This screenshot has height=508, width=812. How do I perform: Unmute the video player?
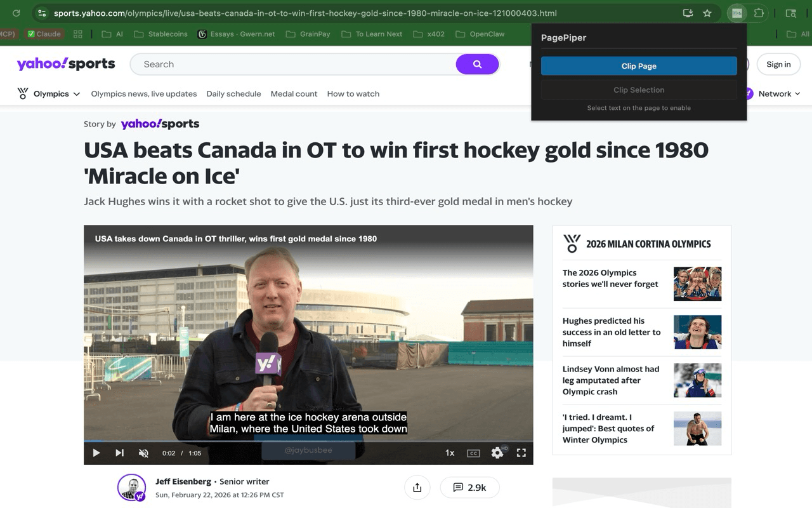pos(143,453)
